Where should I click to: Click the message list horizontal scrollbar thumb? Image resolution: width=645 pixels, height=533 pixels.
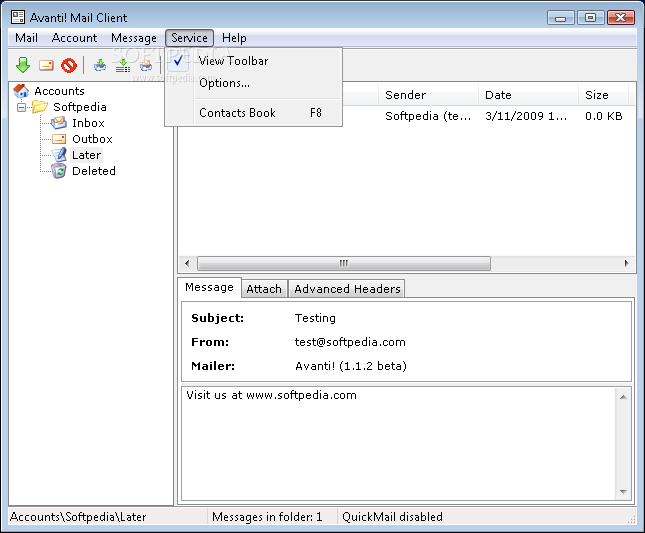[344, 263]
